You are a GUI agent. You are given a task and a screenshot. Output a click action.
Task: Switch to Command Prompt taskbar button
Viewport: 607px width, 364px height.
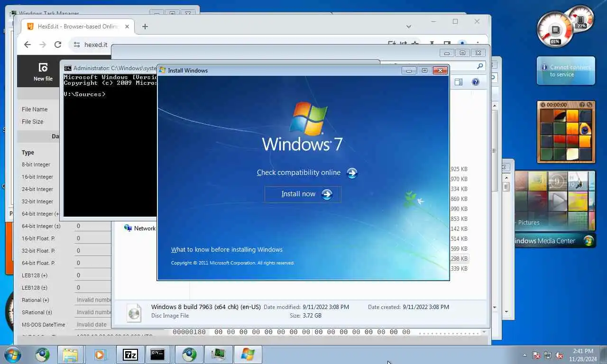pos(158,355)
